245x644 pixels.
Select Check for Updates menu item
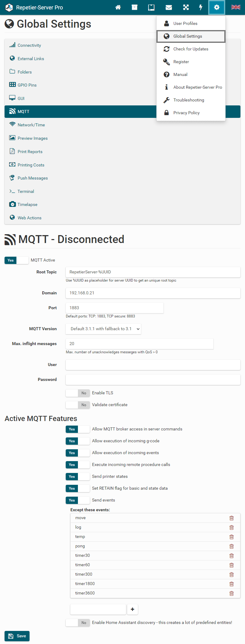[x=191, y=49]
